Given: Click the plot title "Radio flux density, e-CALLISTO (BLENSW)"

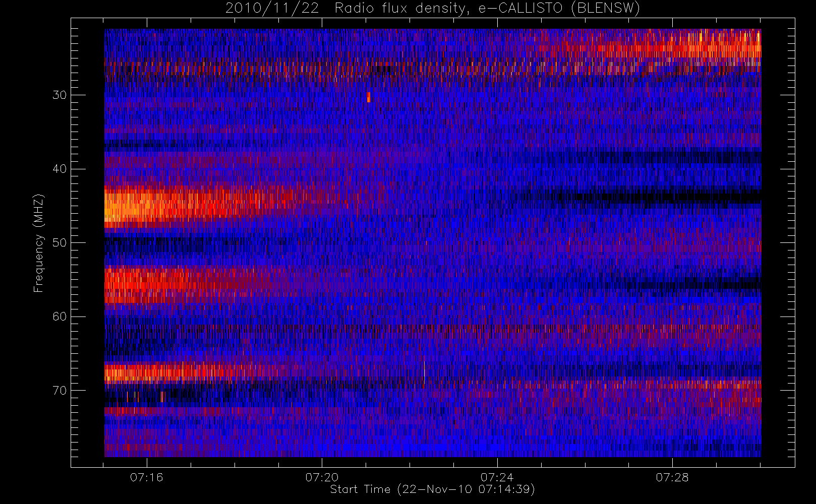Looking at the screenshot, I should click(x=487, y=9).
